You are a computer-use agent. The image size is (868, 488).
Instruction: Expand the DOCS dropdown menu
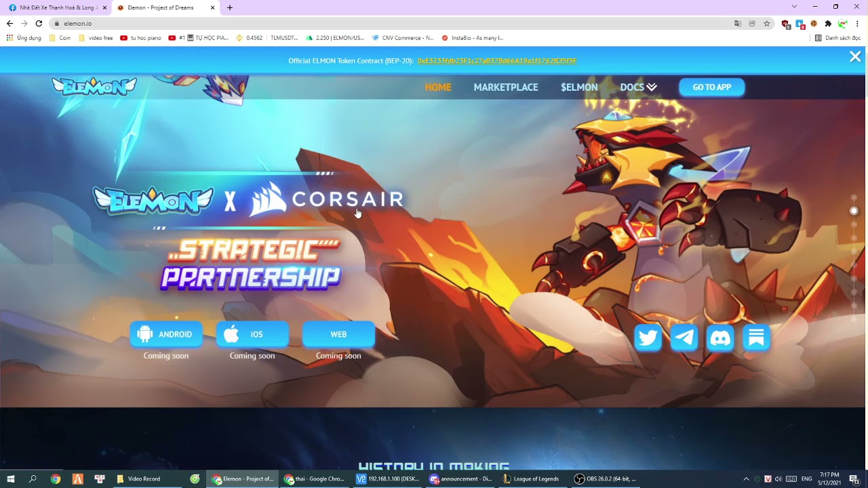(638, 87)
